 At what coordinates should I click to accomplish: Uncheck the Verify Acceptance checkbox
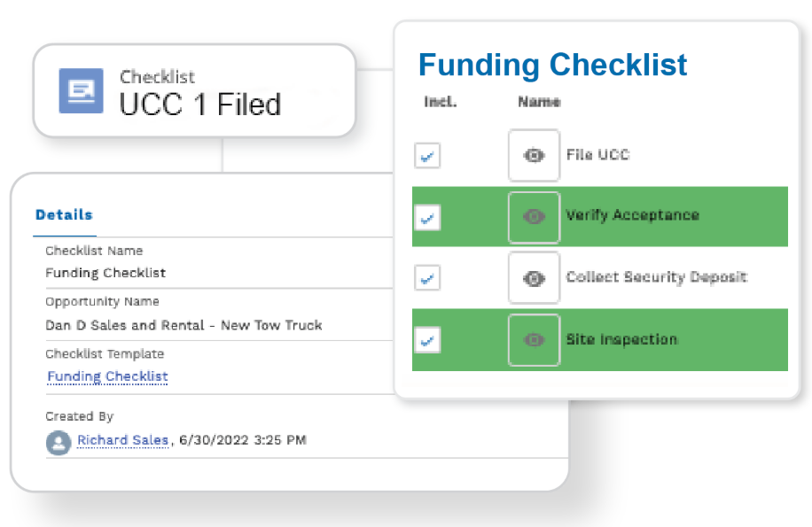click(427, 217)
